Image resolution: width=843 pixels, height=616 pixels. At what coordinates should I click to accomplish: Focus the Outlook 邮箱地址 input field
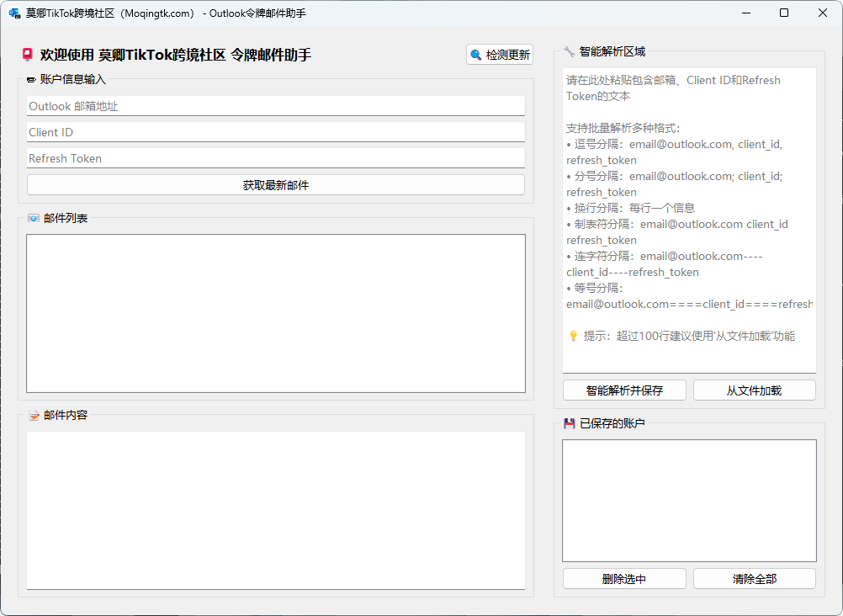(x=275, y=106)
